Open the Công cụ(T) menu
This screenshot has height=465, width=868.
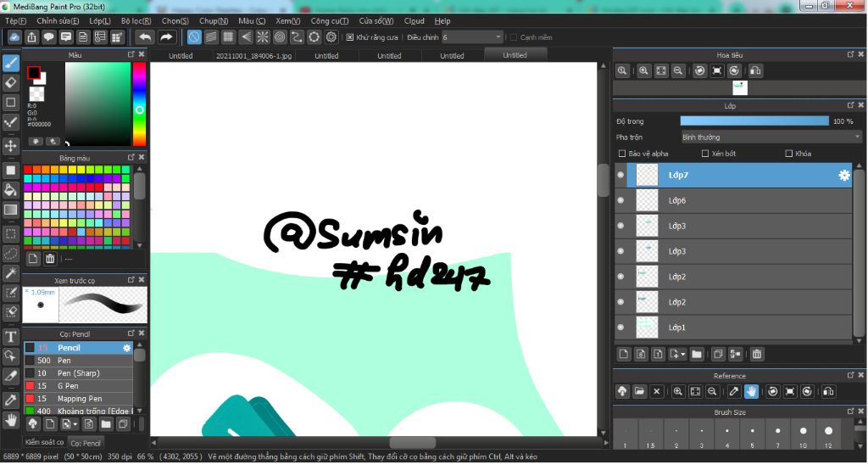point(330,21)
